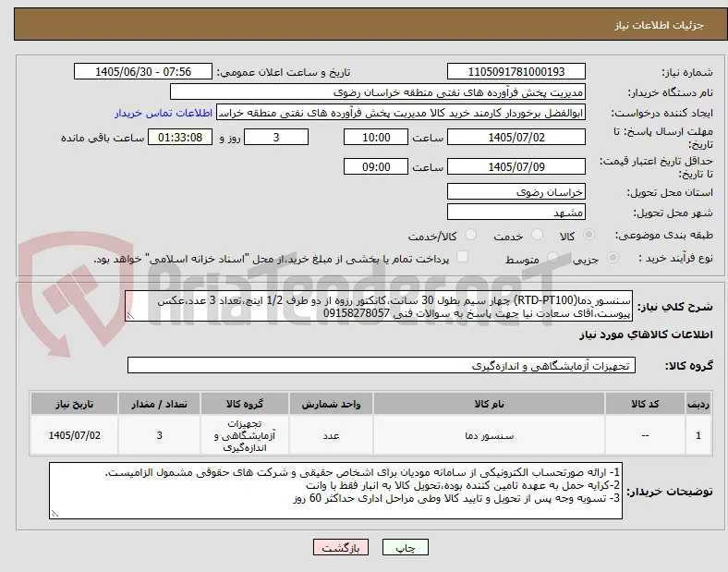728x572 pixels.
Task: Click the resize handle of description text area
Action: point(130,317)
